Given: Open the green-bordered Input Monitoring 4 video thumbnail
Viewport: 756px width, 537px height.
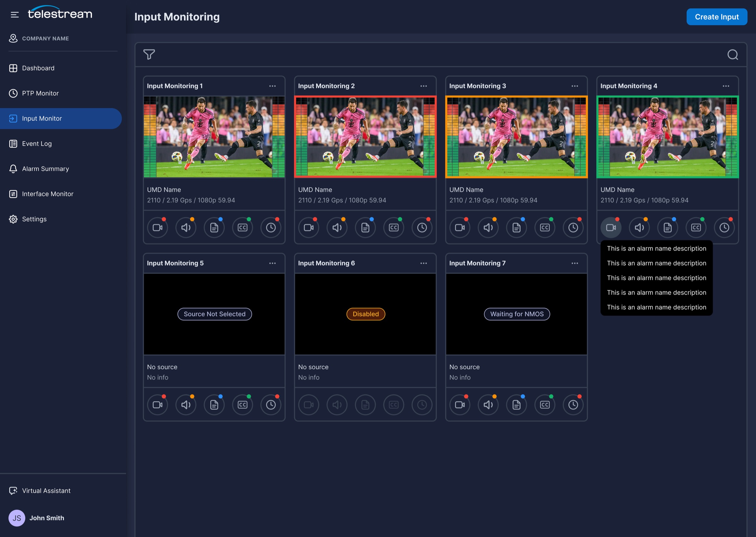Looking at the screenshot, I should click(667, 137).
